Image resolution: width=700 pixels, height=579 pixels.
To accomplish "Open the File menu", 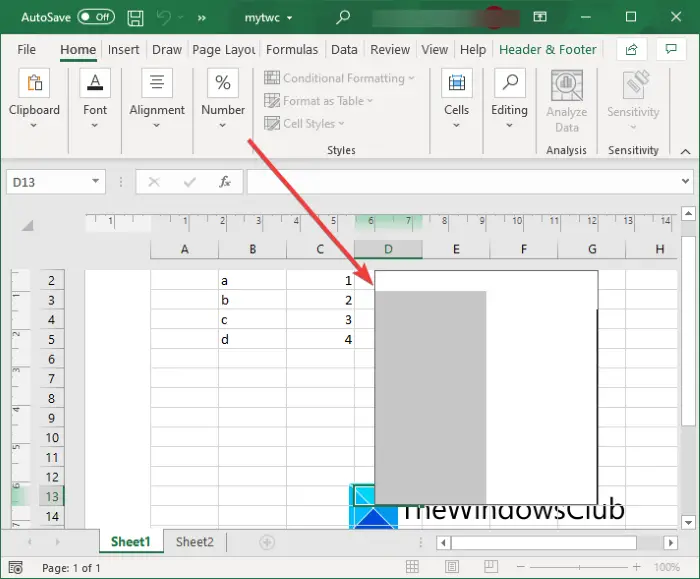I will [x=26, y=49].
